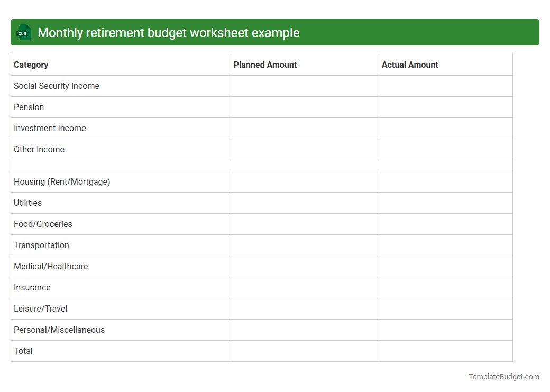This screenshot has height=392, width=550.
Task: Select the Leisure/Travel cell
Action: click(40, 308)
